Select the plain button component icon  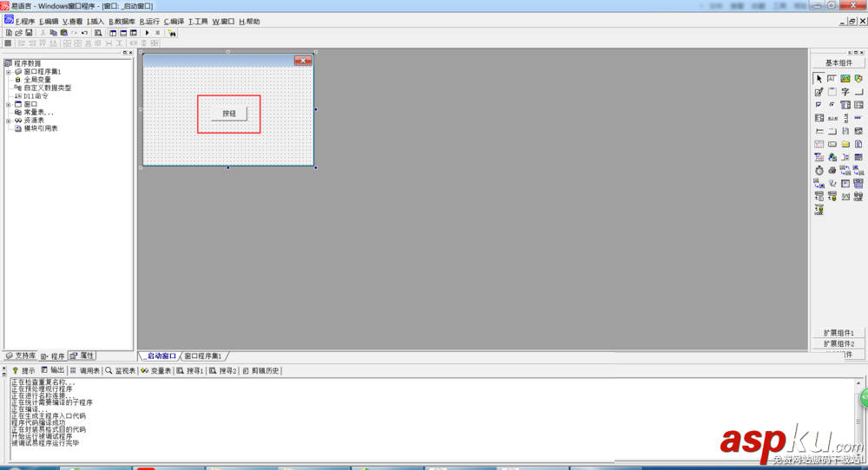(858, 92)
